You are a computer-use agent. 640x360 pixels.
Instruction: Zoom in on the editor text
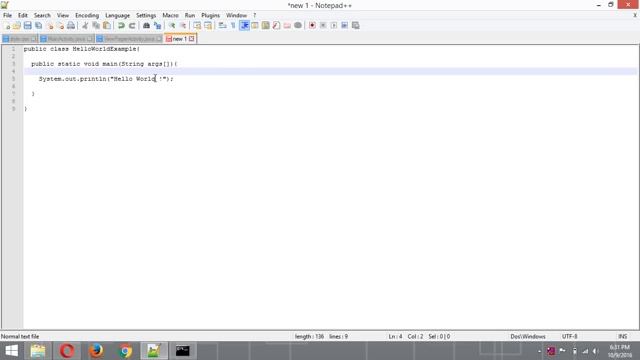click(172, 26)
